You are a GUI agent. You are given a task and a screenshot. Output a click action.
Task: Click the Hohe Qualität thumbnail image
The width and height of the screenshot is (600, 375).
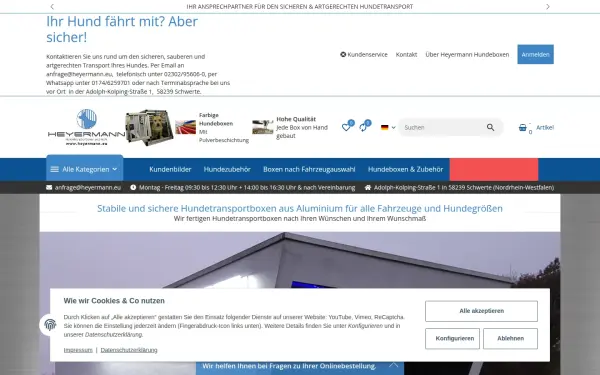[x=262, y=127]
